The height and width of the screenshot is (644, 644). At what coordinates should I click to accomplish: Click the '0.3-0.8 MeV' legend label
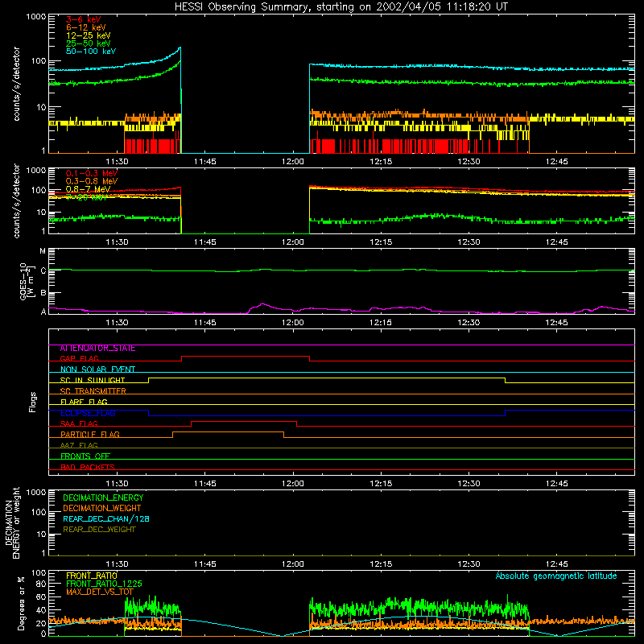click(x=91, y=181)
